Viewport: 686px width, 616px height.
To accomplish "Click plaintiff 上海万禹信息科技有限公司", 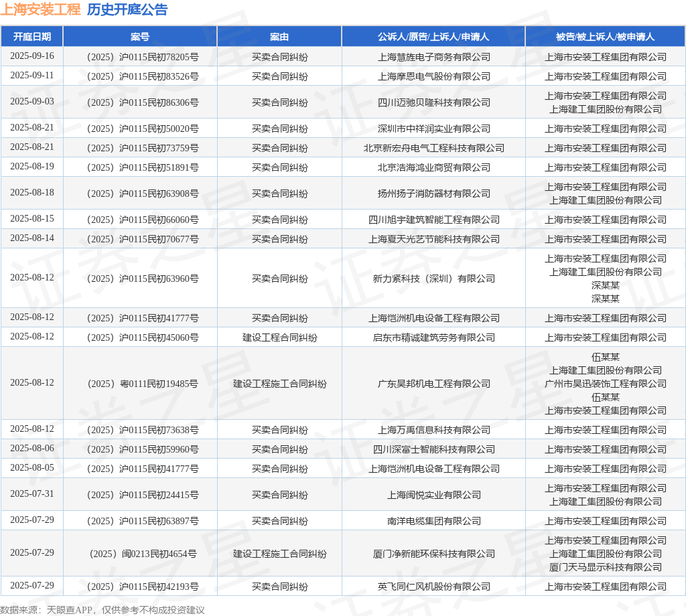I will pyautogui.click(x=433, y=430).
